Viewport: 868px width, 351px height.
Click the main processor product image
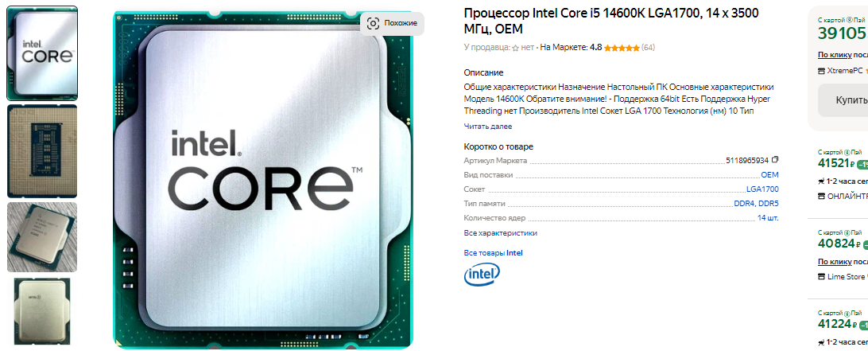(x=264, y=180)
